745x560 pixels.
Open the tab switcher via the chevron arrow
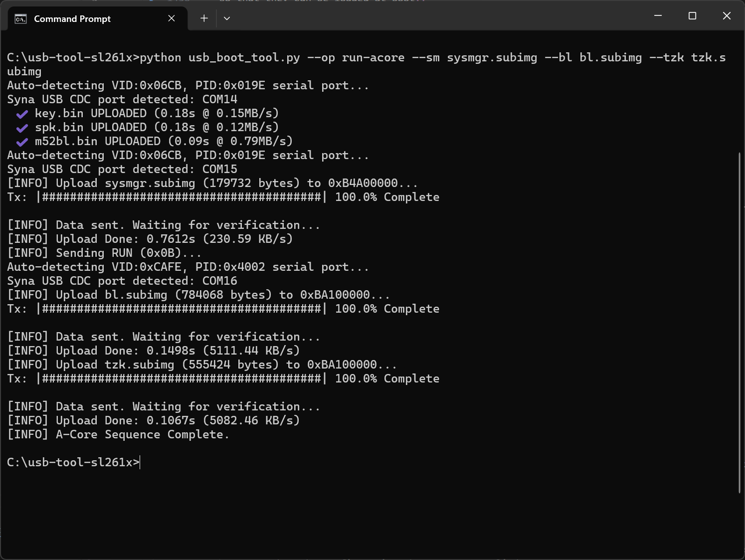227,18
